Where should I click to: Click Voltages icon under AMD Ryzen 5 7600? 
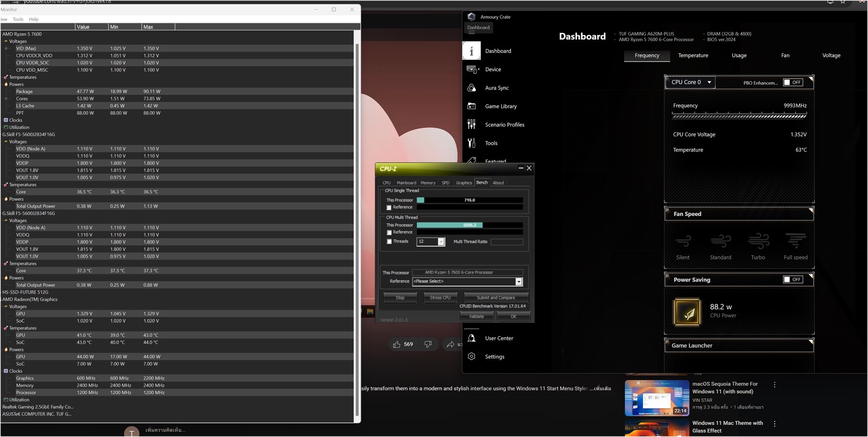pos(6,41)
